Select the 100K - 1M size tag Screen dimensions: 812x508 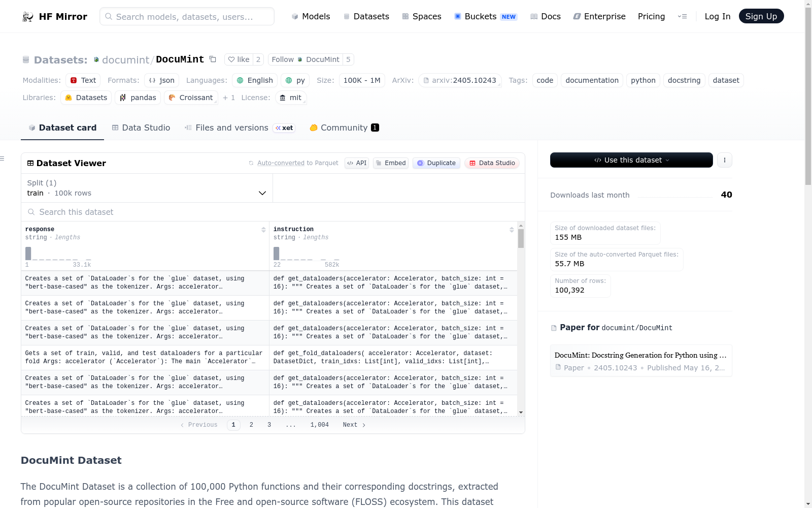[x=362, y=80]
